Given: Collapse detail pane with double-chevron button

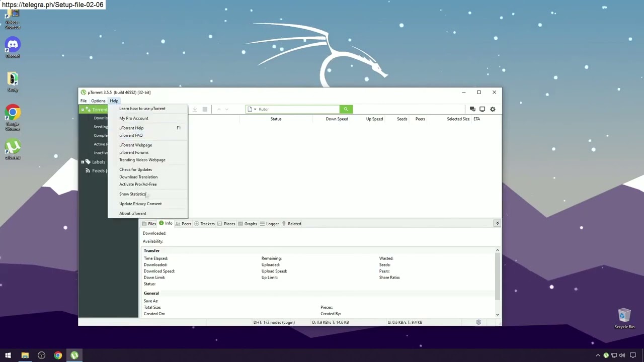Looking at the screenshot, I should point(497,223).
